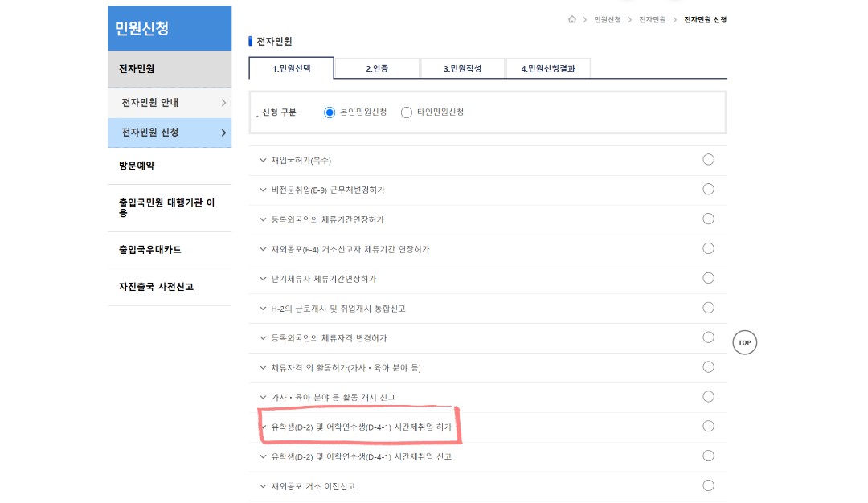Choose radio for 가사·육아 분야 등 활동 개시 신고
This screenshot has height=503, width=868.
(x=708, y=397)
